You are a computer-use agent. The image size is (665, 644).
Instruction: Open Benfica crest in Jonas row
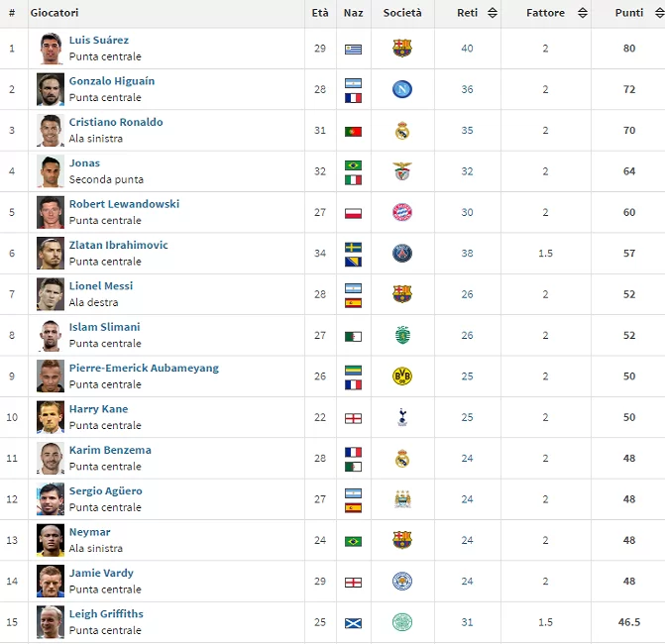(401, 171)
